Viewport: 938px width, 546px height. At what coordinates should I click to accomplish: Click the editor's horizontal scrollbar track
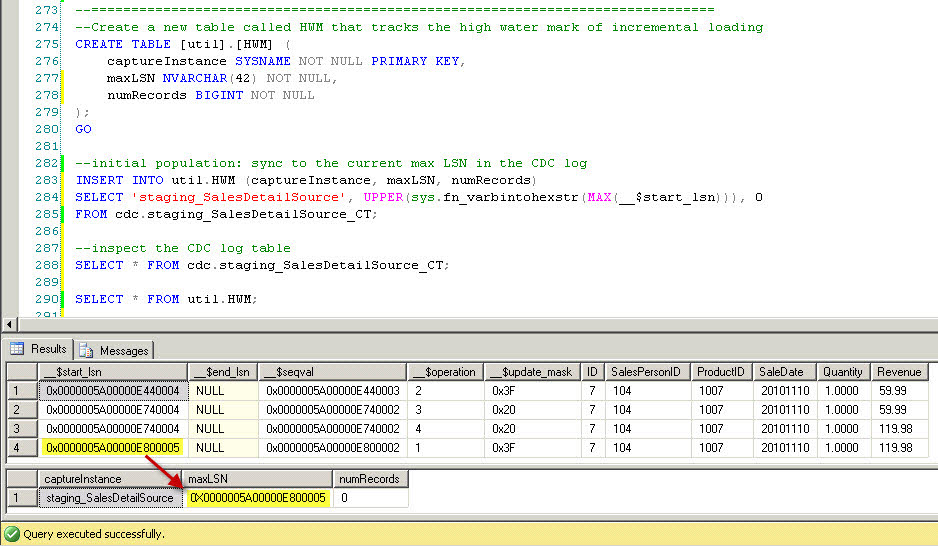470,325
